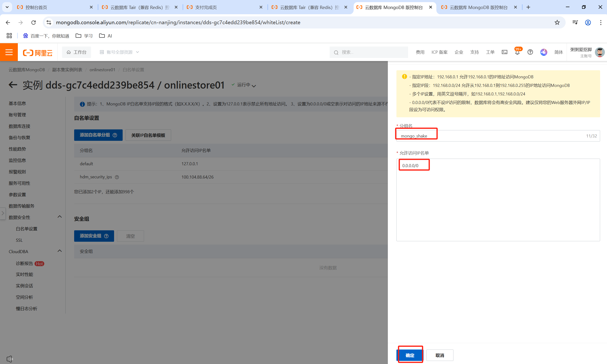The width and height of the screenshot is (607, 364).
Task: Open the help question mark icon in header
Action: tap(530, 52)
